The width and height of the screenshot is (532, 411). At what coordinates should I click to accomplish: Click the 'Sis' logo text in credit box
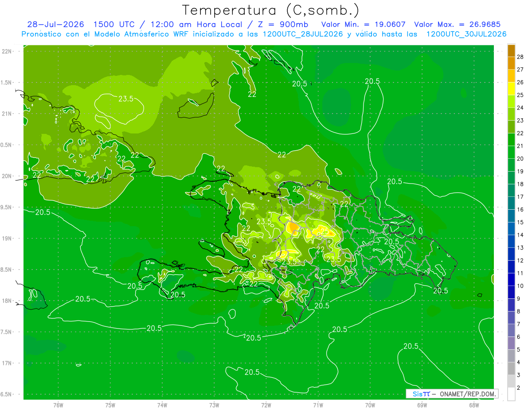click(x=417, y=394)
